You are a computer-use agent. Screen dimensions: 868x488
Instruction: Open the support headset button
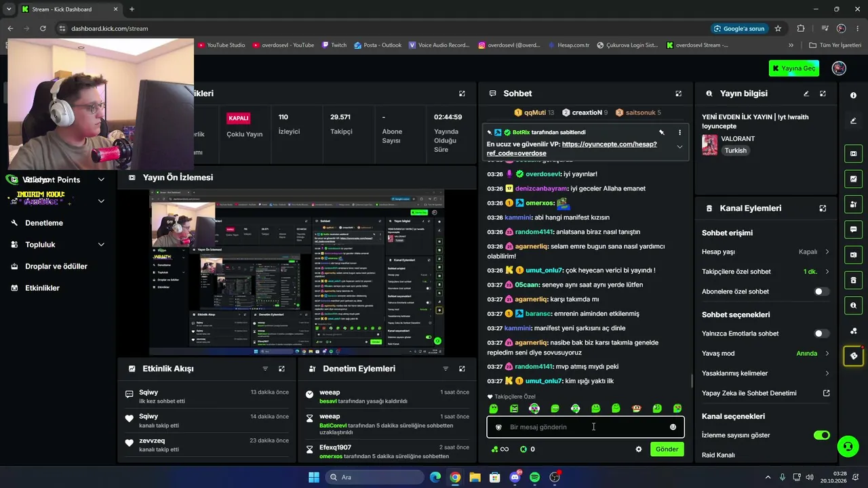847,447
